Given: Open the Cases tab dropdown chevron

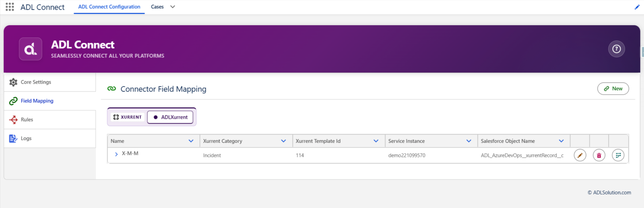Looking at the screenshot, I should click(173, 7).
